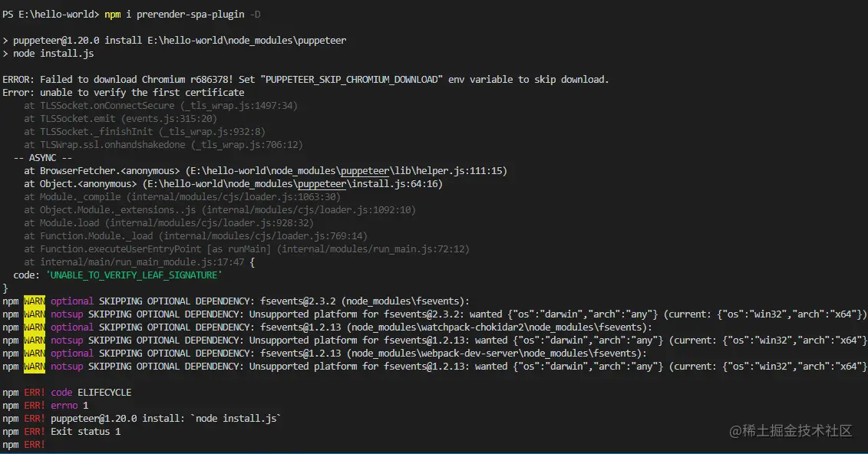Click the 'TLSSocket._finishInit' stack line

[144, 132]
